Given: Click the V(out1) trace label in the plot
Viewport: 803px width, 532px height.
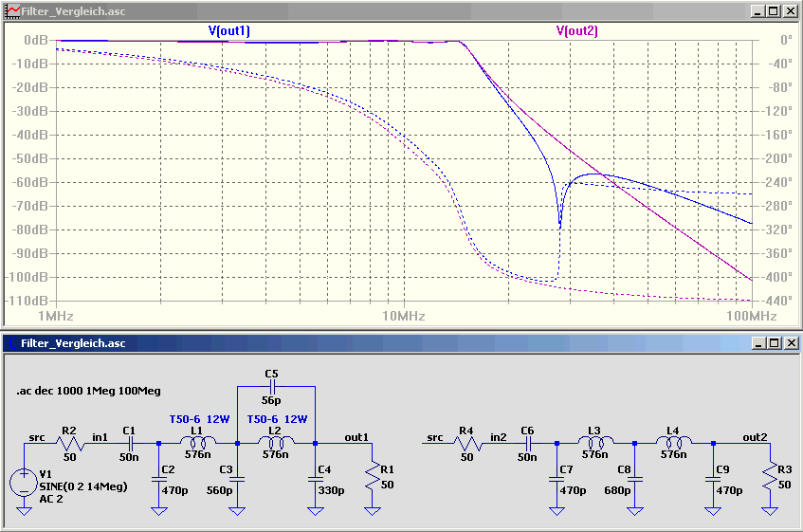Looking at the screenshot, I should click(228, 30).
